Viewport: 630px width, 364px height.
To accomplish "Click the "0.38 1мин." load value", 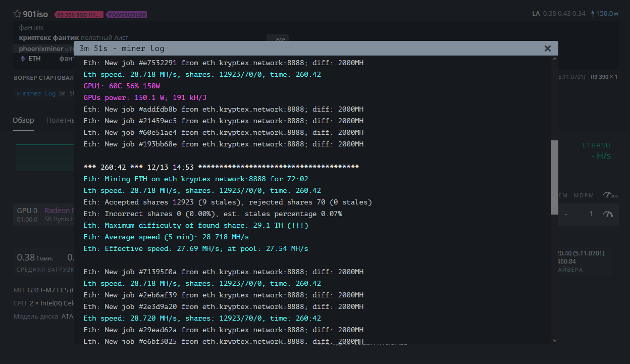I will (35, 257).
